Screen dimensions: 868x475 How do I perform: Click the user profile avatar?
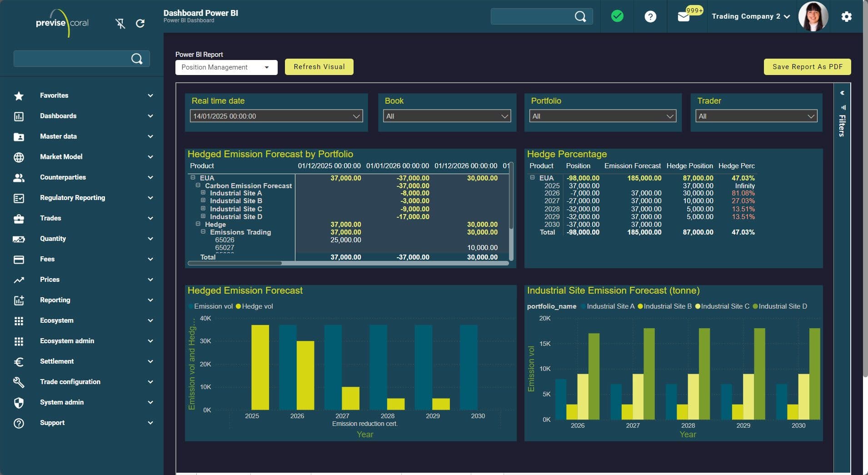pos(813,16)
